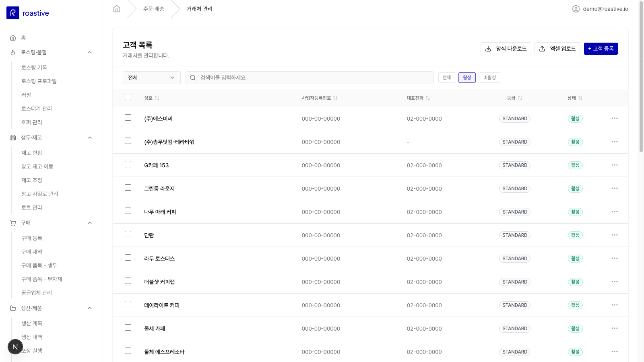
Task: Open 호퍼 관리 menu item
Action: point(32,122)
